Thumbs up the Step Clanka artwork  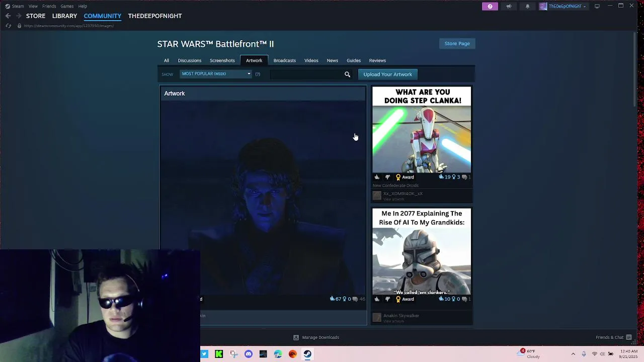[x=377, y=177]
